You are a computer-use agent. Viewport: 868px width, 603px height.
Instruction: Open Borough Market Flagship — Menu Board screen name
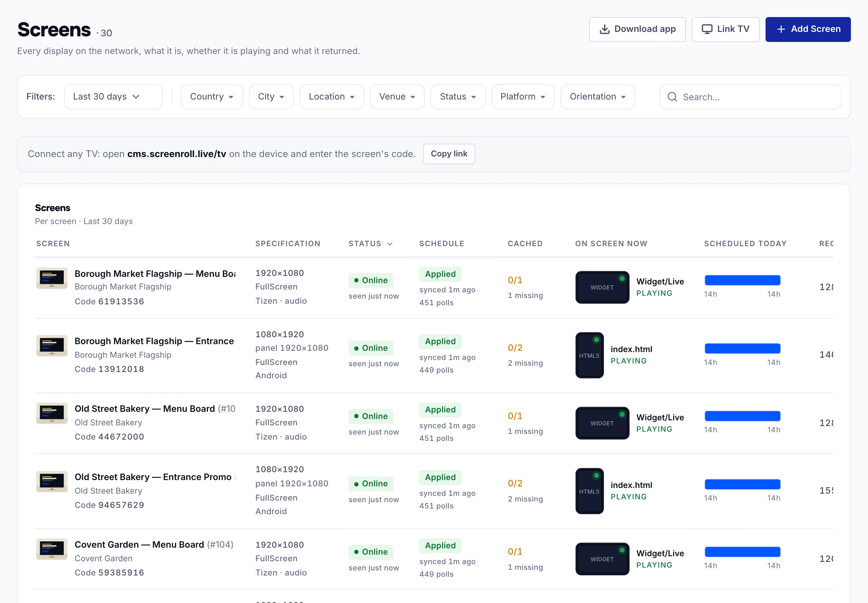point(155,274)
